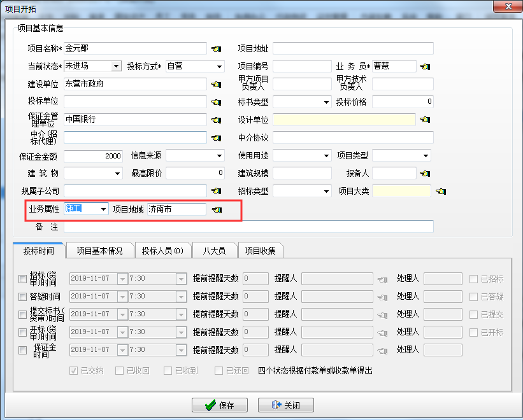The height and width of the screenshot is (420, 523).
Task: Click lookup hand icon beside 投标单位 field
Action: click(x=216, y=102)
